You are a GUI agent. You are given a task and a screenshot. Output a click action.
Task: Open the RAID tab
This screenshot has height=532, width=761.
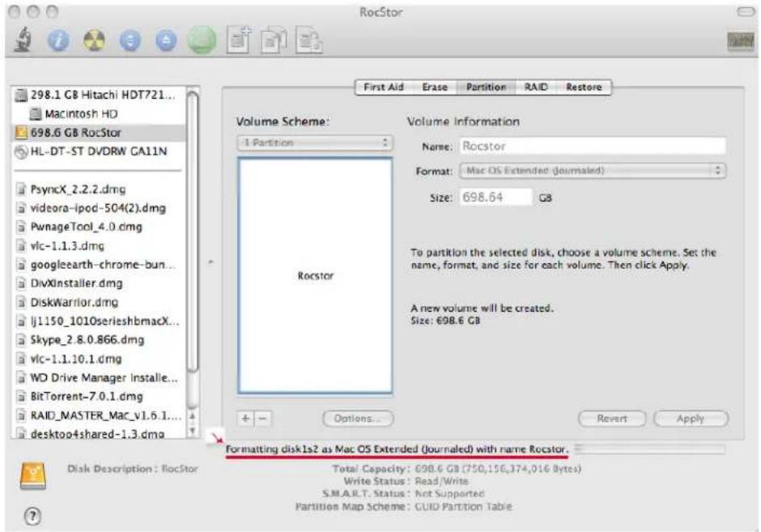point(536,87)
